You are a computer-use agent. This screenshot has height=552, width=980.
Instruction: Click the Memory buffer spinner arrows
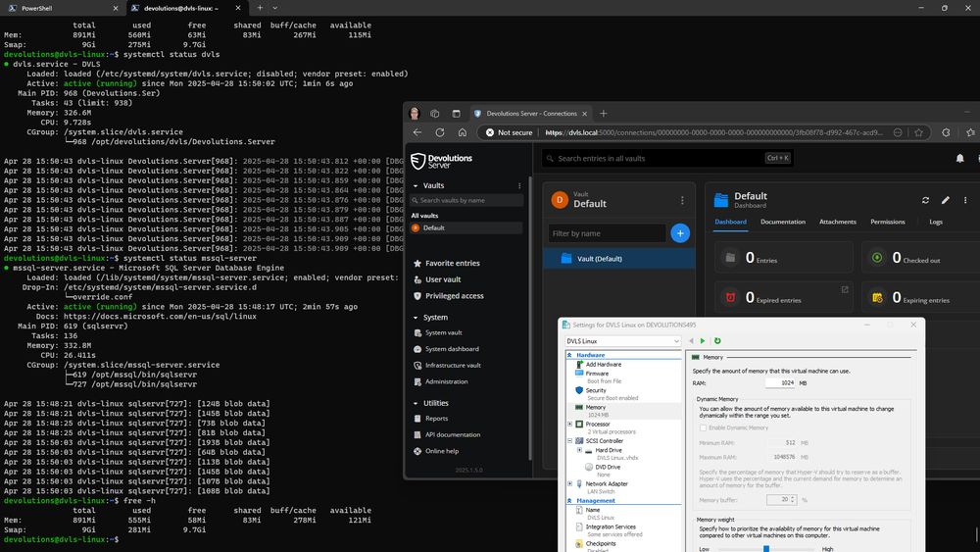[x=793, y=499]
